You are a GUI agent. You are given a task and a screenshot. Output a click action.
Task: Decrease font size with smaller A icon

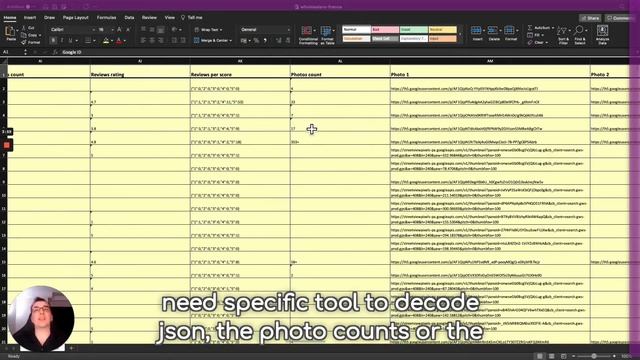pos(128,30)
